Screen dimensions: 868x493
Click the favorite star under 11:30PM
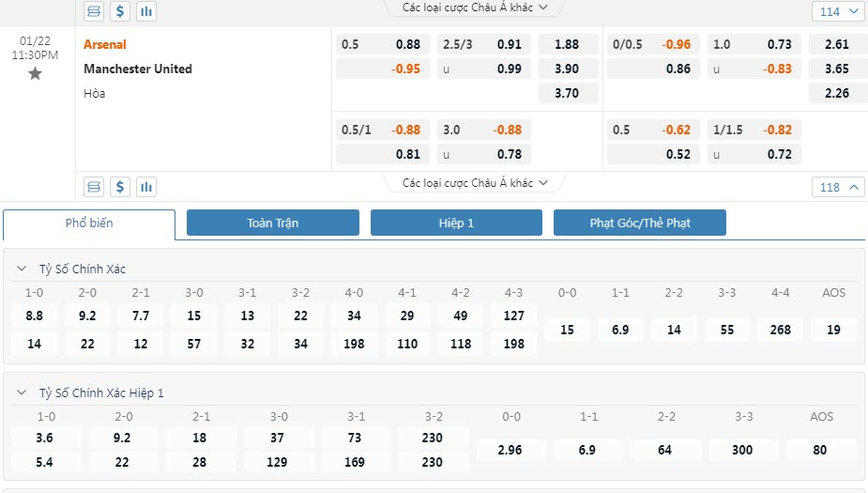[x=35, y=73]
